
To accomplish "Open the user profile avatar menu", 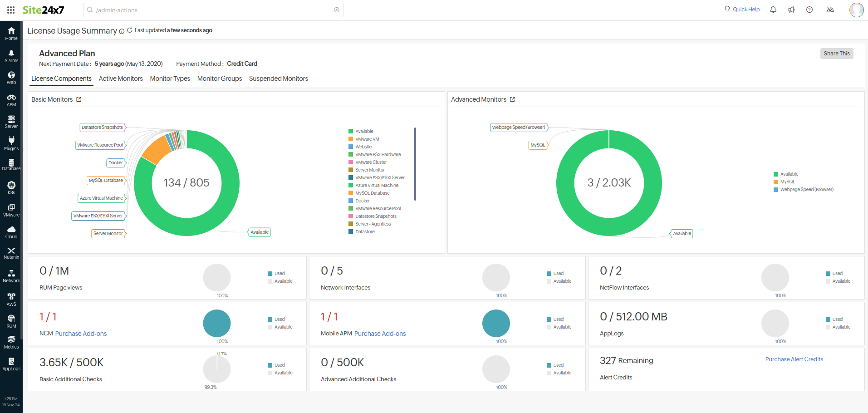I will pyautogui.click(x=856, y=10).
